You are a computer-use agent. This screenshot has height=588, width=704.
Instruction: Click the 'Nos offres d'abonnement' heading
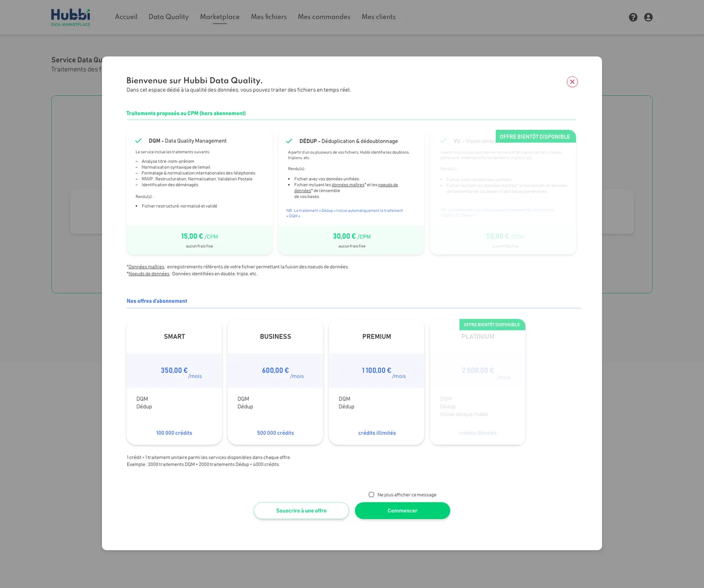coord(157,301)
